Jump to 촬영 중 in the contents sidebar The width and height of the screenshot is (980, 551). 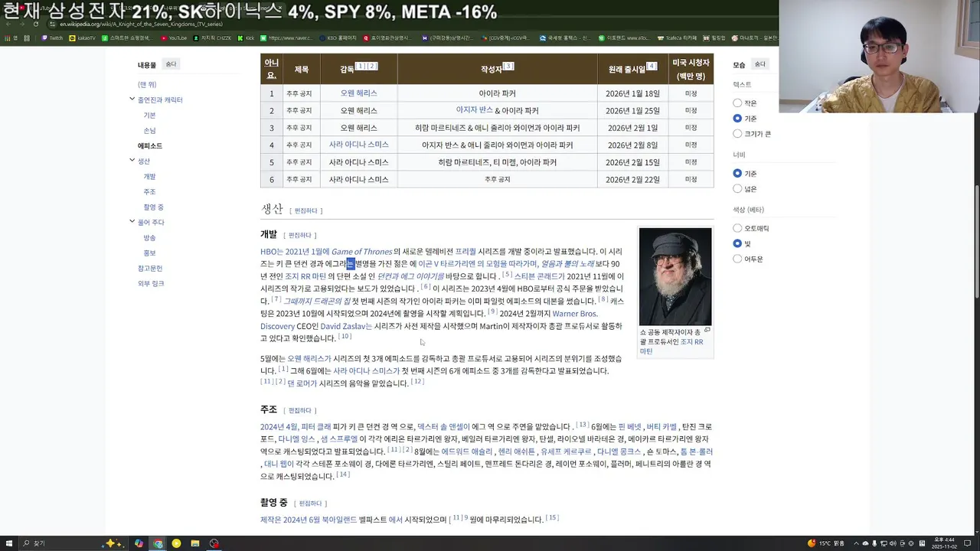pyautogui.click(x=153, y=207)
